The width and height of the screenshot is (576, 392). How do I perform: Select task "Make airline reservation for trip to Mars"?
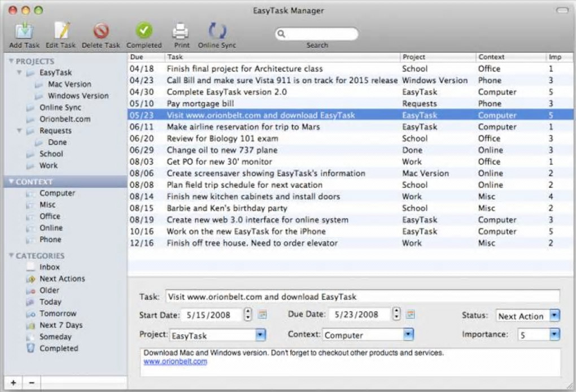coord(350,127)
